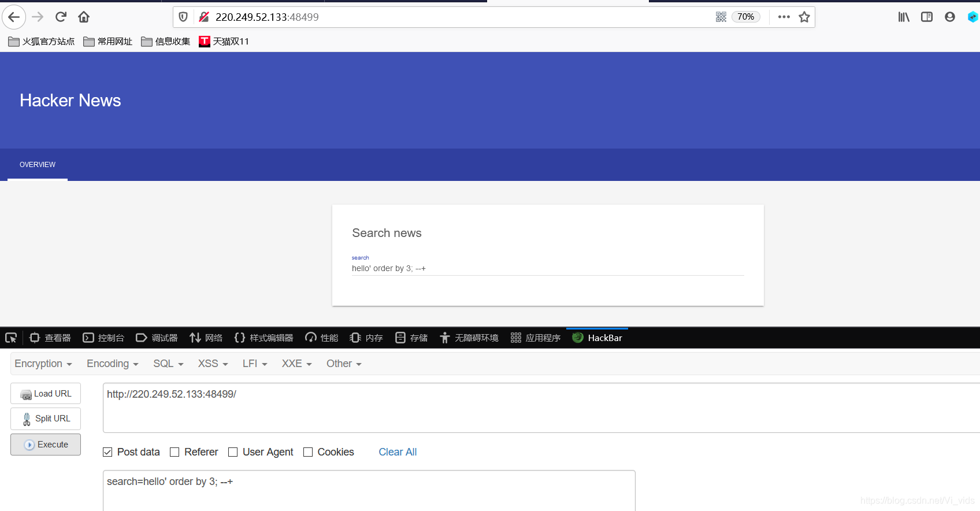Image resolution: width=980 pixels, height=511 pixels.
Task: Select the OVERVIEW tab
Action: 38,165
